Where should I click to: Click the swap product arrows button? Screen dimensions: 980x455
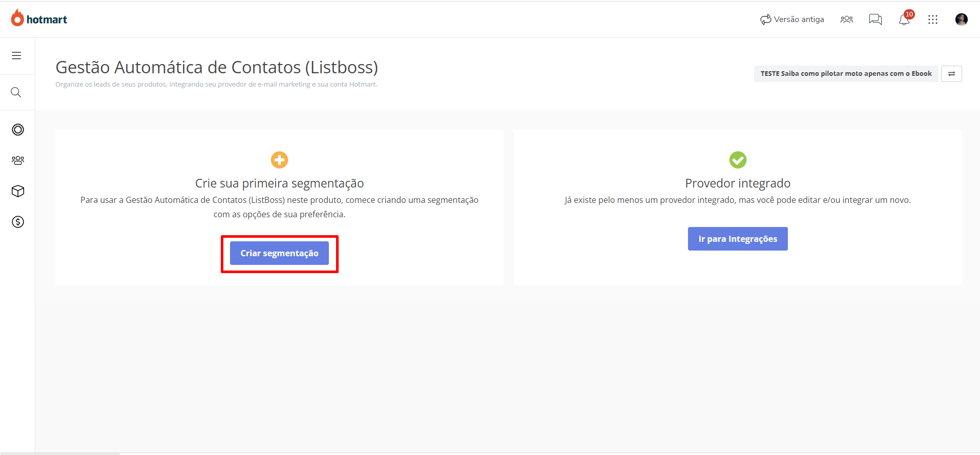tap(951, 74)
